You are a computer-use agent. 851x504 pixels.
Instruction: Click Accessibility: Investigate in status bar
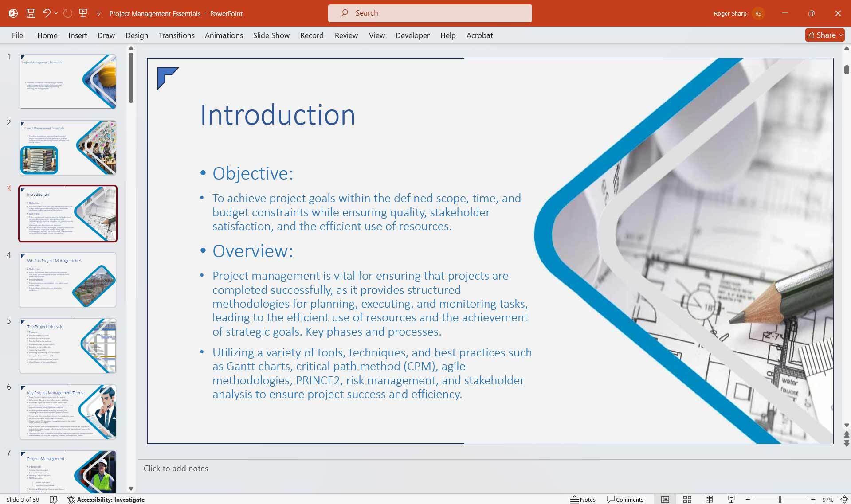[106, 500]
